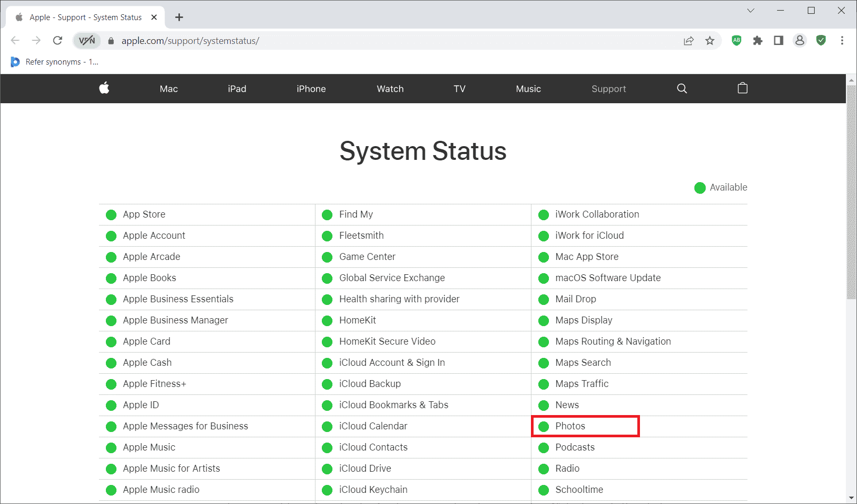Screen dimensions: 857x504
Task: Open the search magnifier in Apple nav
Action: (682, 88)
